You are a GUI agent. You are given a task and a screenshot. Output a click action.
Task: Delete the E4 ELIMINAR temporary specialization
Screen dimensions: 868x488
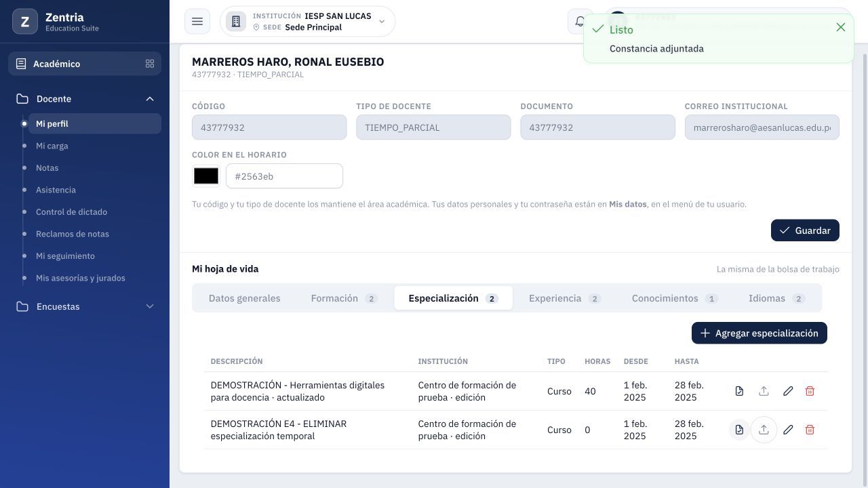(x=810, y=430)
